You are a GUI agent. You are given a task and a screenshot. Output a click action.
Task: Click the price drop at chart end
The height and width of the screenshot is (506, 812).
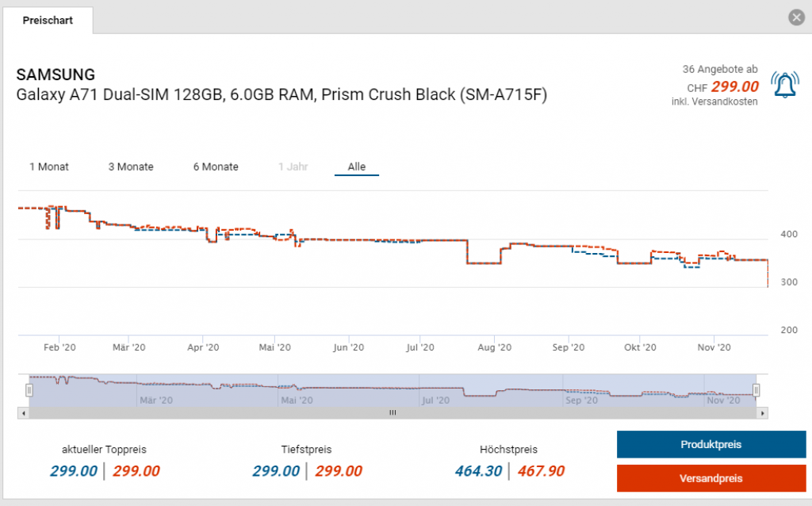767,276
